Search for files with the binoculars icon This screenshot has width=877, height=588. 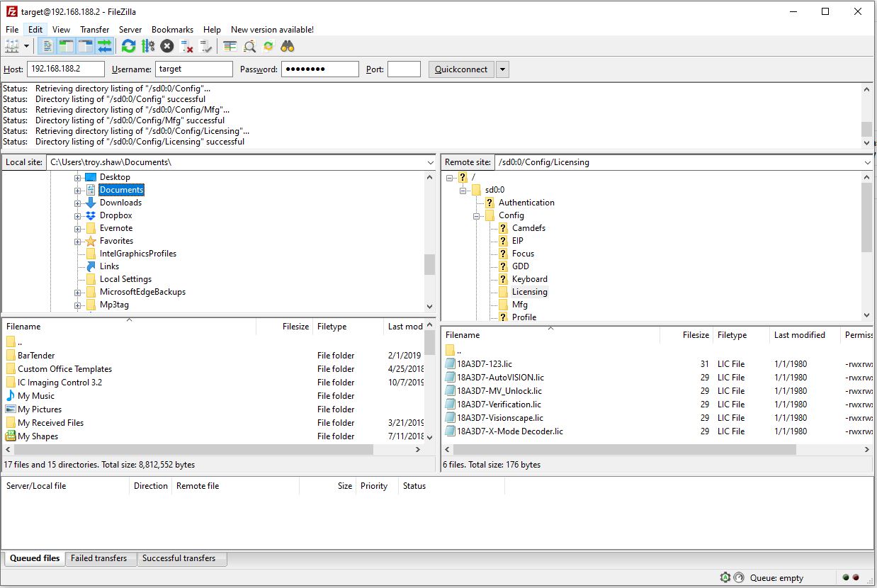(288, 46)
